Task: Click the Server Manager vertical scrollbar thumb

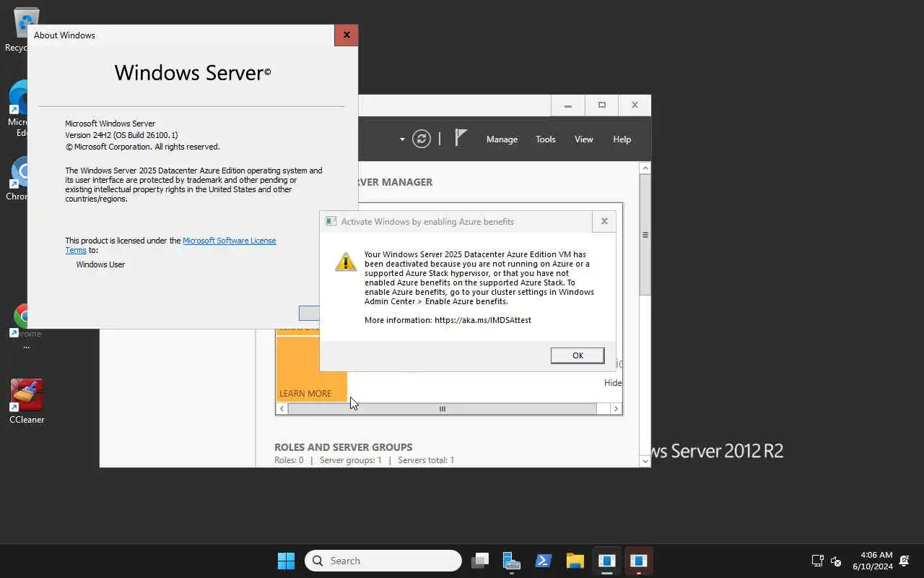Action: [x=645, y=235]
